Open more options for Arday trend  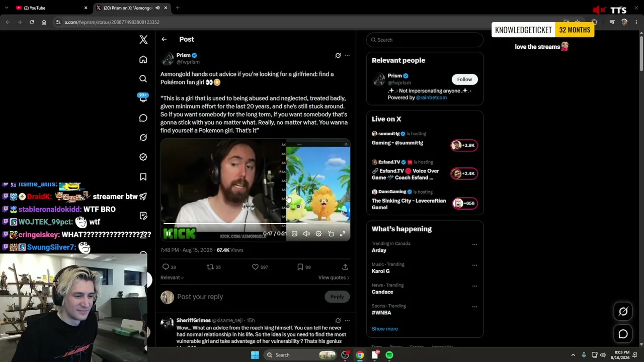coord(474,244)
